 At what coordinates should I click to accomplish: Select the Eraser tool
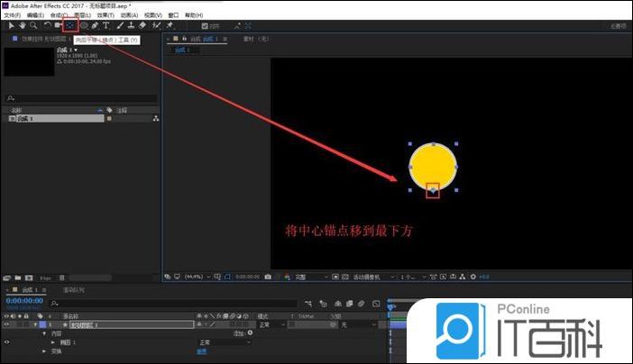[x=142, y=25]
